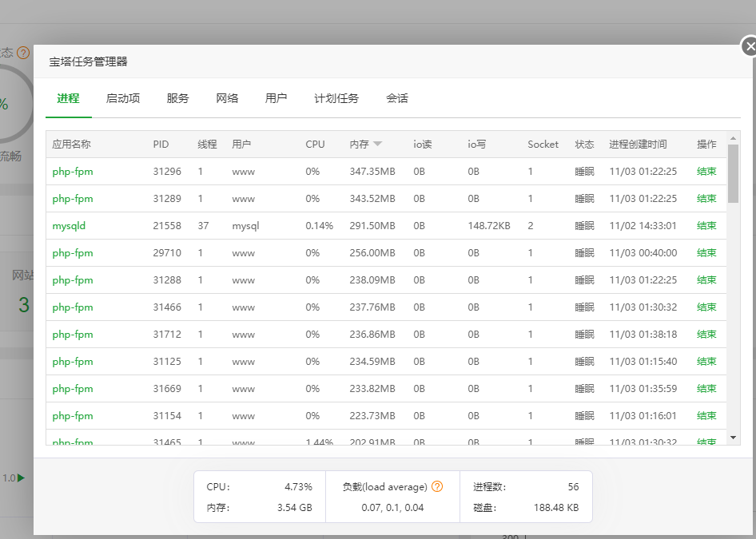Click the process list scrollbar thumb
The height and width of the screenshot is (539, 756).
click(x=733, y=173)
